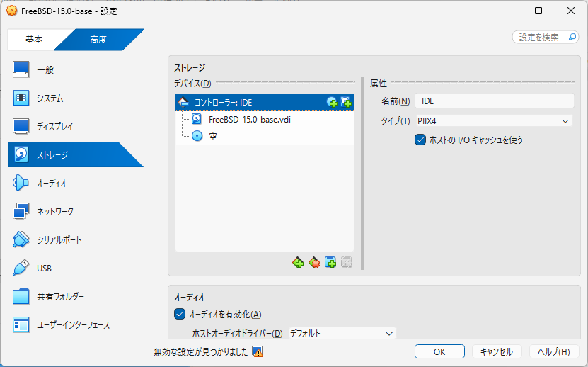Click the add attachment icon below device list

(x=330, y=262)
